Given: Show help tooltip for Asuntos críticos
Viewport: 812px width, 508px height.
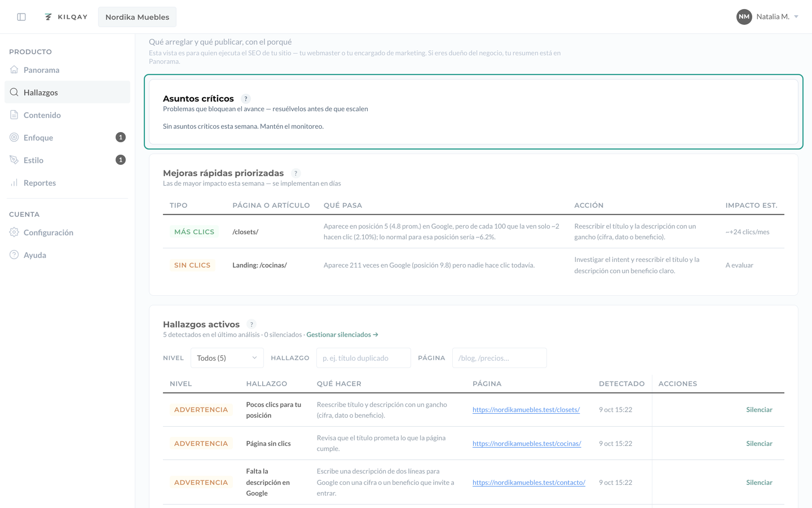Looking at the screenshot, I should pos(246,99).
